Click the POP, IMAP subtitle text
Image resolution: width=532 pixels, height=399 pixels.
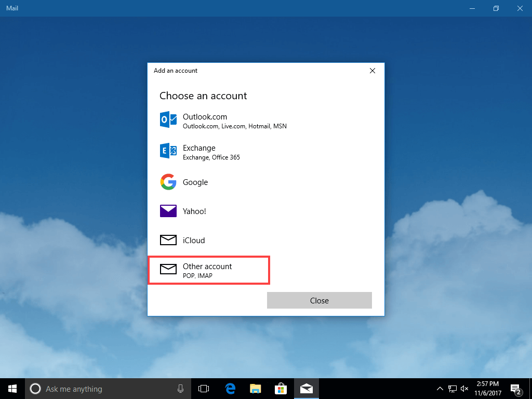(197, 276)
